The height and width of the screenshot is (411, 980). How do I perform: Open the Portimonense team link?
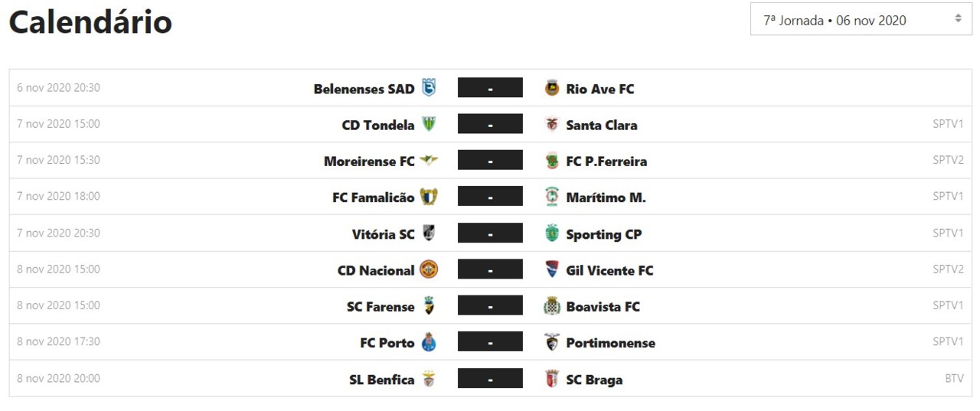pyautogui.click(x=610, y=343)
